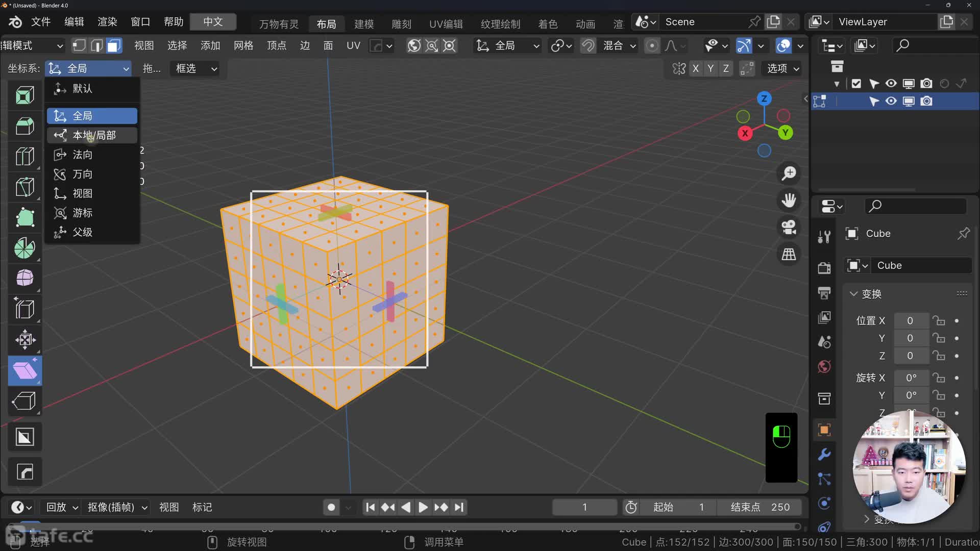The width and height of the screenshot is (980, 551).
Task: Open the Modifiers wrench properties tab
Action: pos(824,454)
